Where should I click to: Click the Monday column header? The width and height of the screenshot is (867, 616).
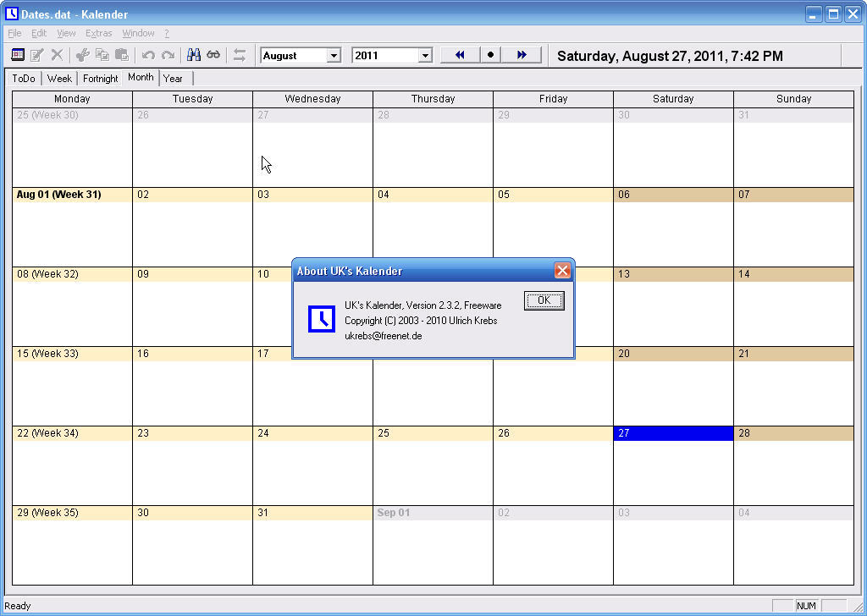click(72, 99)
